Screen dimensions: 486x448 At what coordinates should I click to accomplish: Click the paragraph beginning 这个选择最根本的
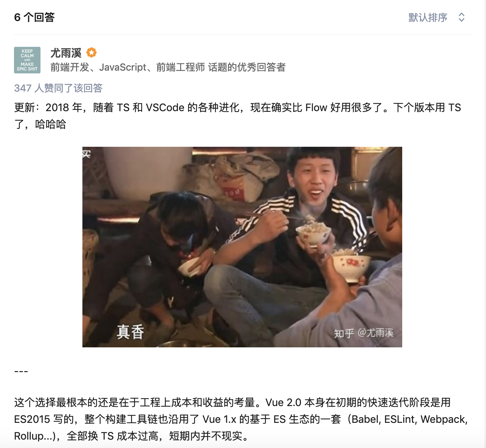241,419
